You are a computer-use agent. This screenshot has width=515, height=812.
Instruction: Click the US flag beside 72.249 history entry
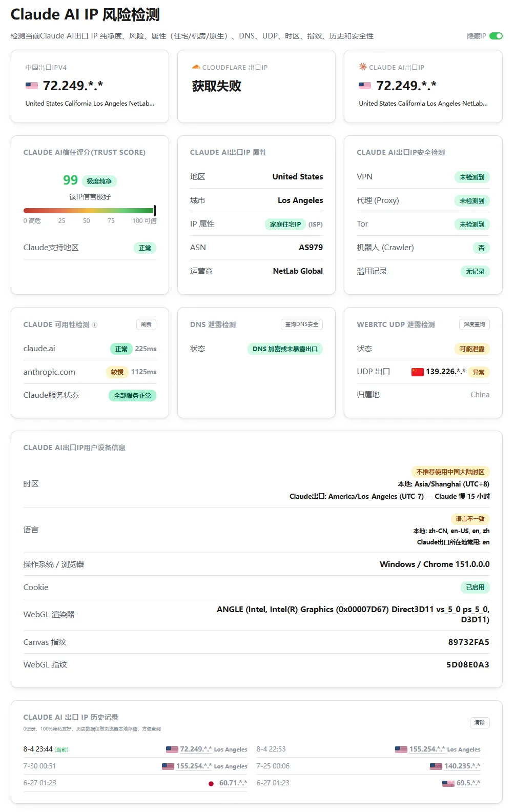click(x=172, y=749)
